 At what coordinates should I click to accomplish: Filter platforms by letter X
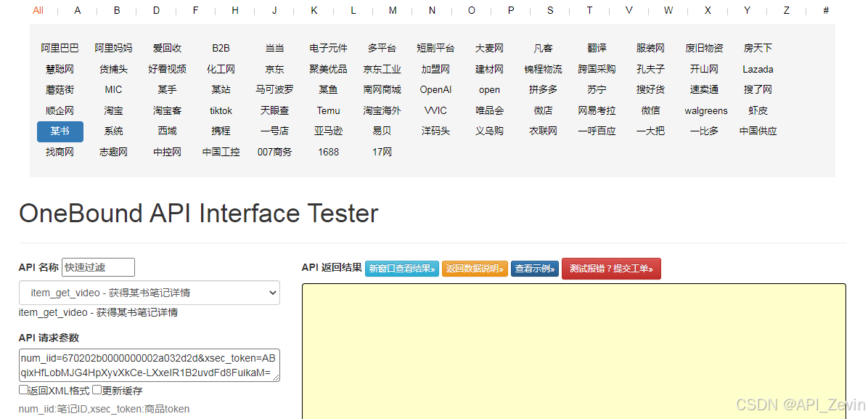tap(708, 11)
